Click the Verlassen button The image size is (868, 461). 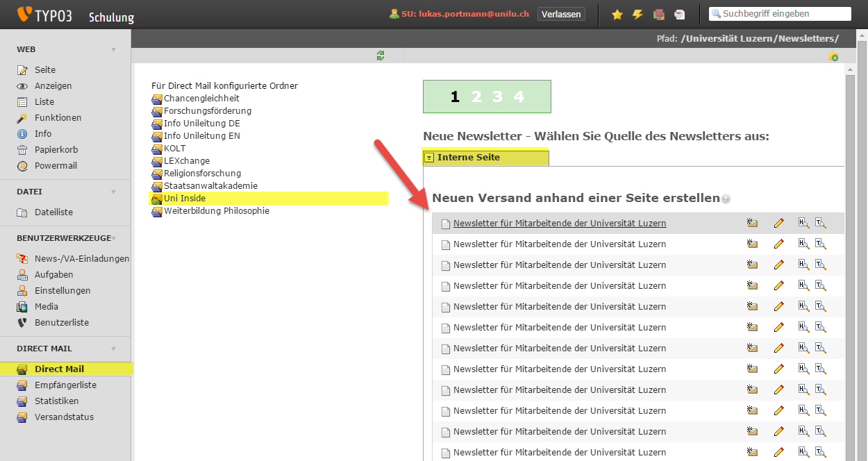[561, 14]
